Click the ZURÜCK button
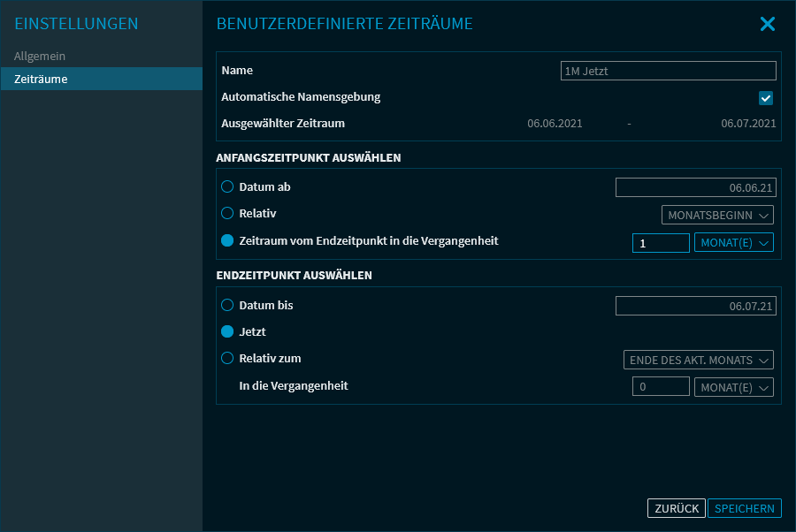 [x=676, y=508]
